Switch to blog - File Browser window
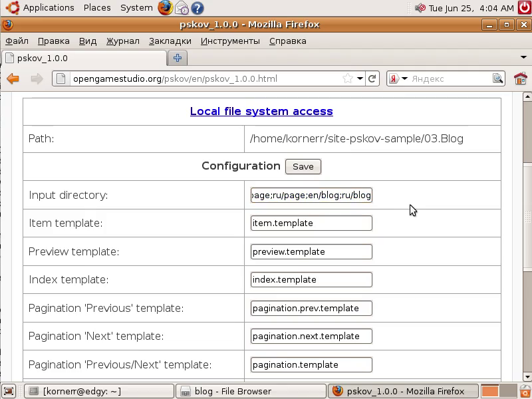 226,391
